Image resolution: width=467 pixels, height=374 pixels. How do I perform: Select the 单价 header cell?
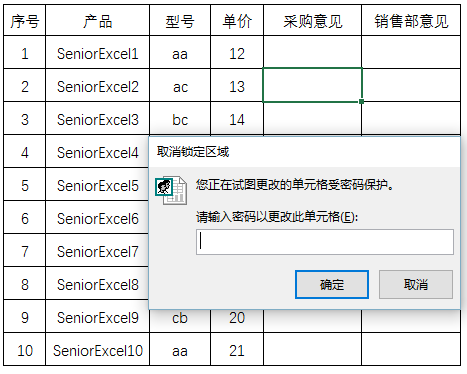(x=237, y=20)
